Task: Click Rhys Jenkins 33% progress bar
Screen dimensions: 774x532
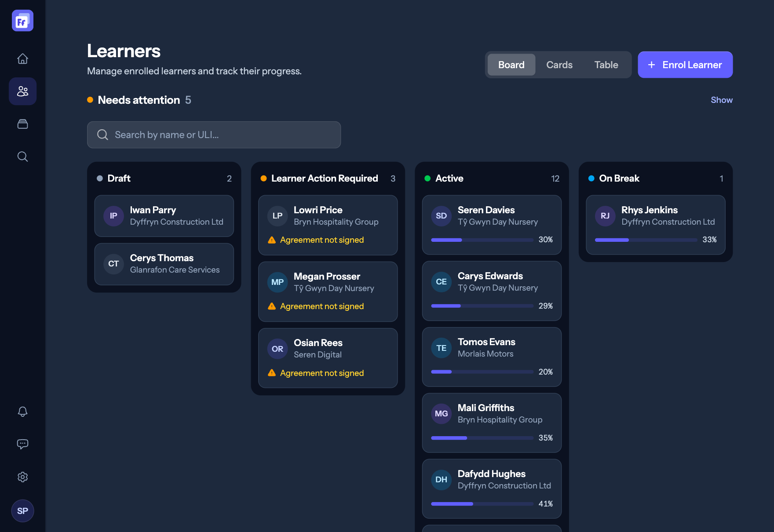Action: pos(646,240)
